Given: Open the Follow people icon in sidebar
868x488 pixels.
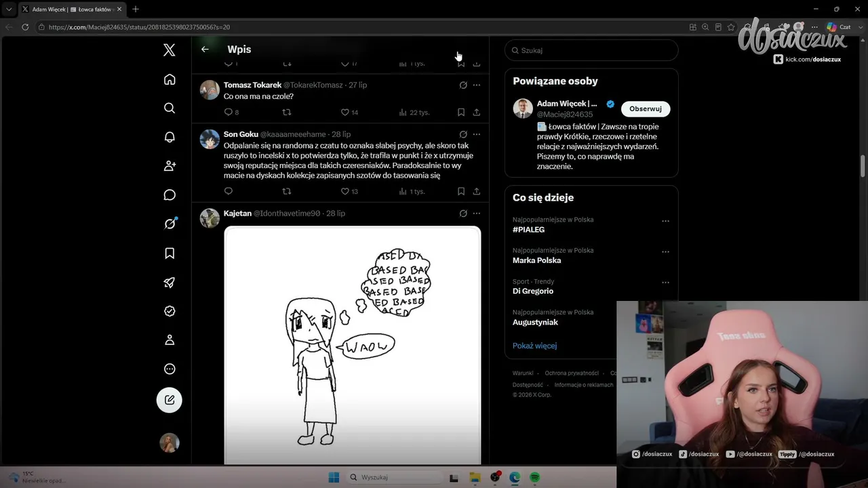Looking at the screenshot, I should pos(170,166).
